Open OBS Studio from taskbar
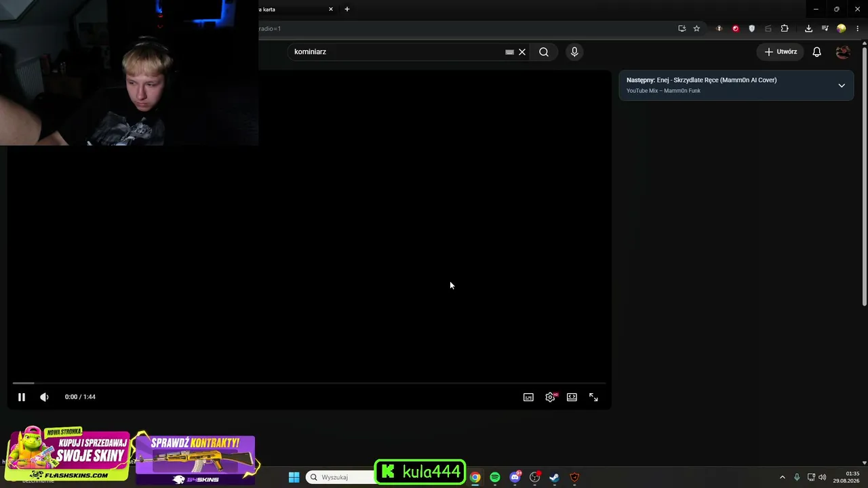Viewport: 868px width, 488px height. 534,477
